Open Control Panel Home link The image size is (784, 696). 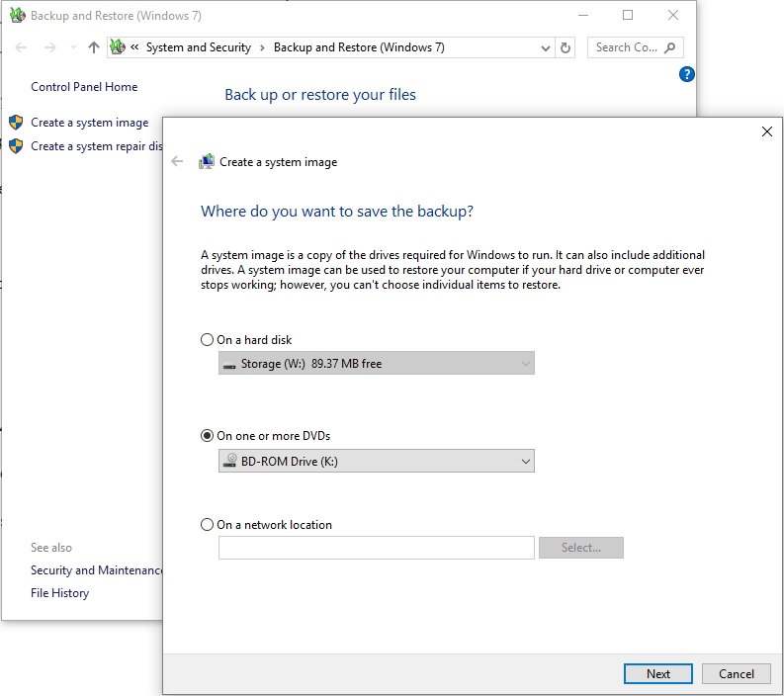click(x=84, y=87)
